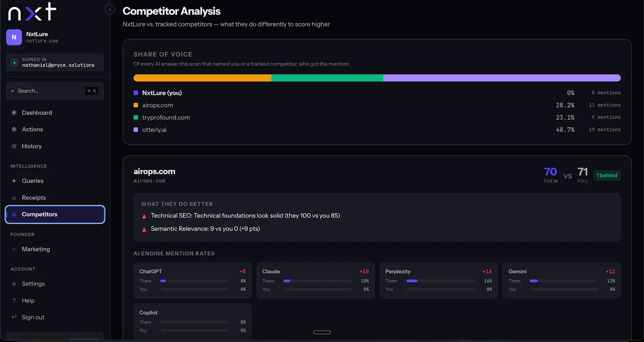Viewport: 644px width, 342px height.
Task: Open the Copilot mention rate card
Action: 192,321
